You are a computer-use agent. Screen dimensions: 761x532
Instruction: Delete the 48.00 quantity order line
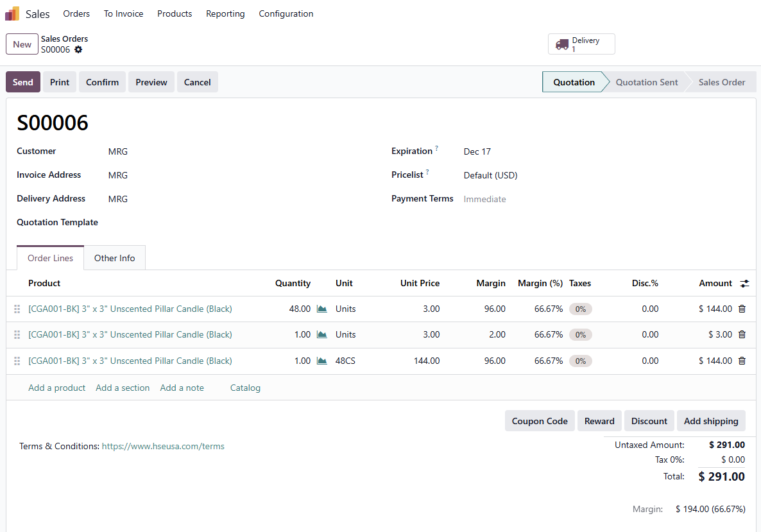[x=742, y=309]
